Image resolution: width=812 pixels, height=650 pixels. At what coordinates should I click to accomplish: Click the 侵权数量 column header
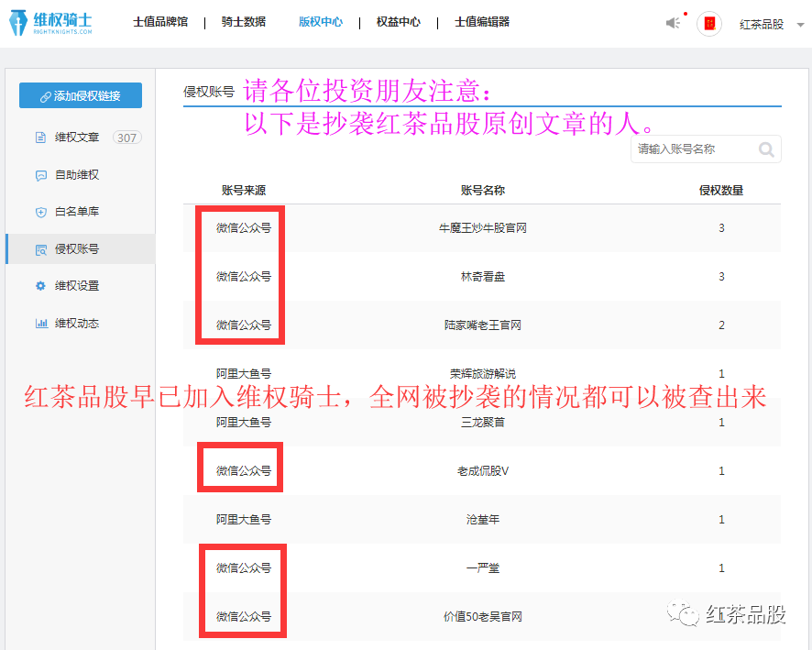pos(721,190)
